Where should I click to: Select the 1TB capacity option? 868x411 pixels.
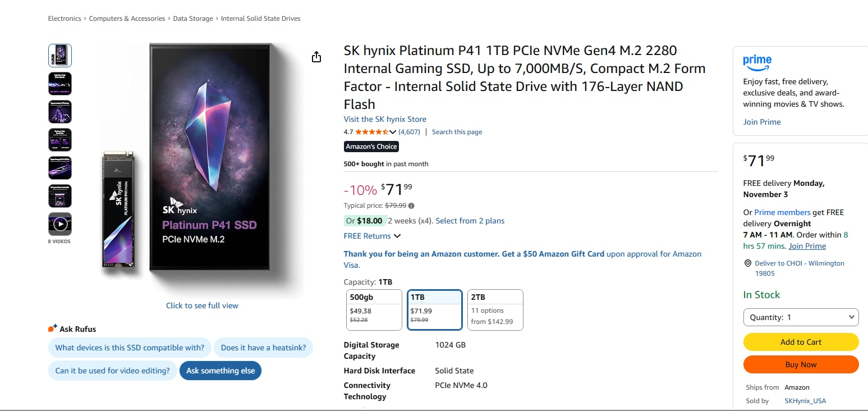tap(435, 310)
